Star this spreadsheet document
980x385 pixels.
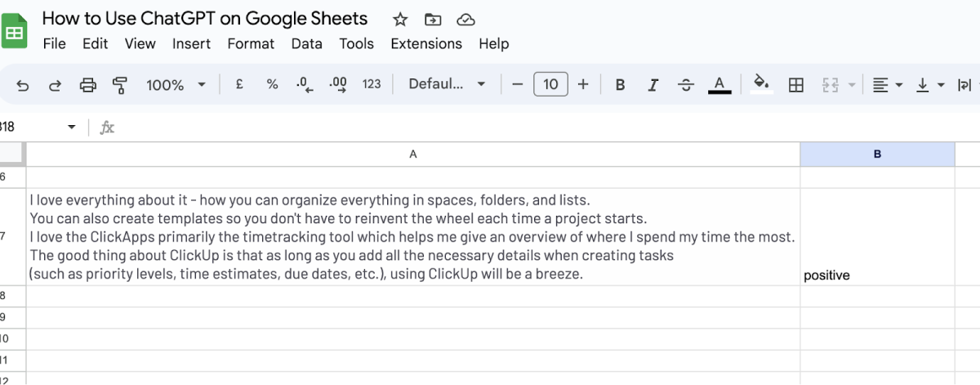[400, 20]
